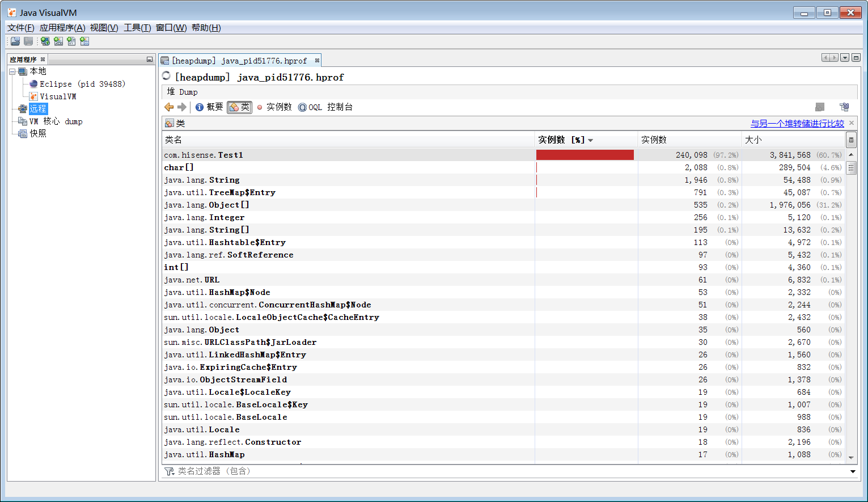
Task: Click the 快照 snapshots node icon
Action: pyautogui.click(x=23, y=134)
